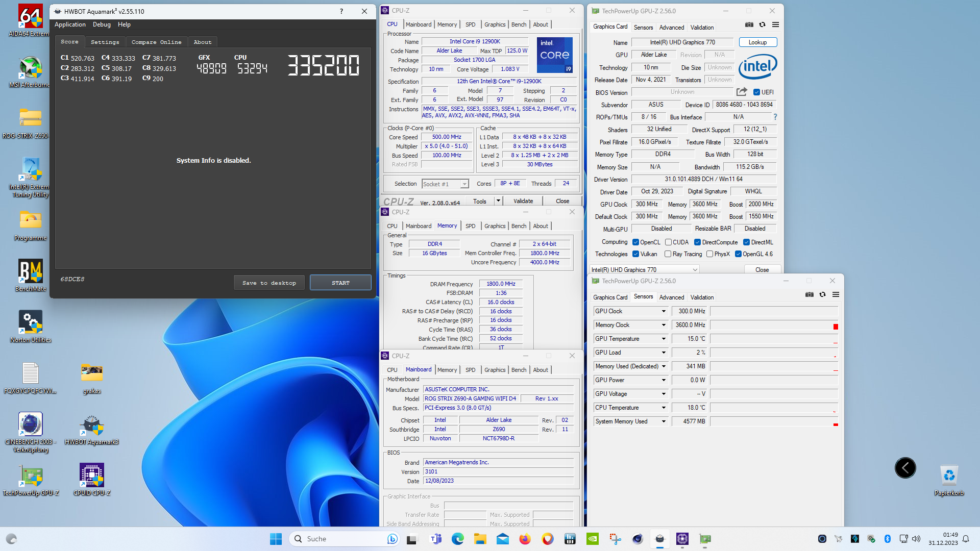This screenshot has width=980, height=551.
Task: Toggle the UEFI checkbox in GPU-Z
Action: tap(756, 92)
